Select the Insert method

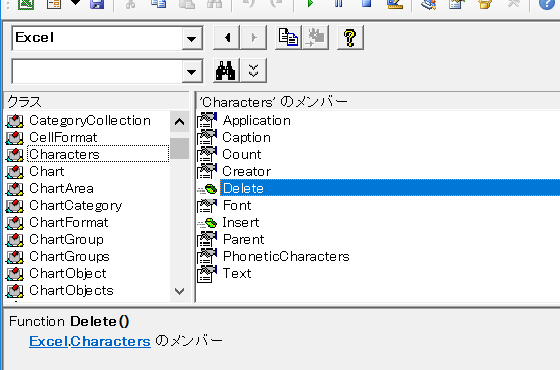[240, 222]
